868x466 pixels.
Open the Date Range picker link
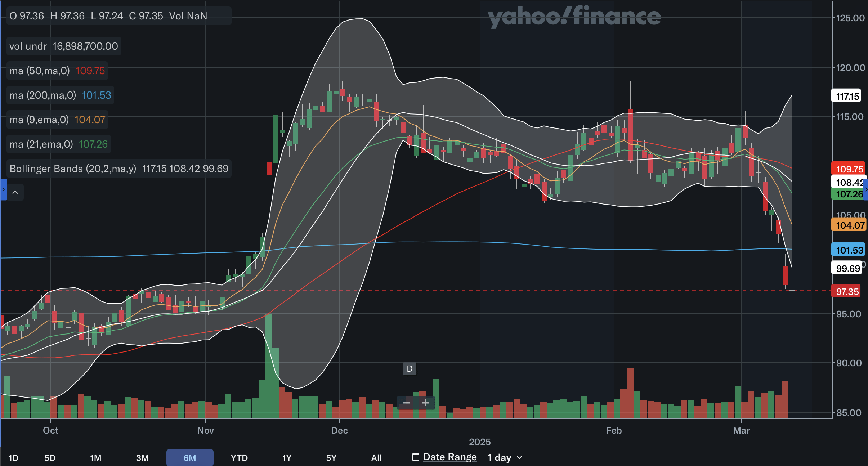[450, 457]
